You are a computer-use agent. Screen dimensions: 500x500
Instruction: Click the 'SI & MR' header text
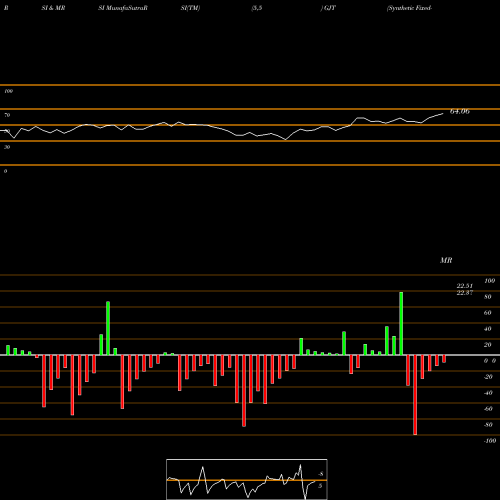click(53, 8)
